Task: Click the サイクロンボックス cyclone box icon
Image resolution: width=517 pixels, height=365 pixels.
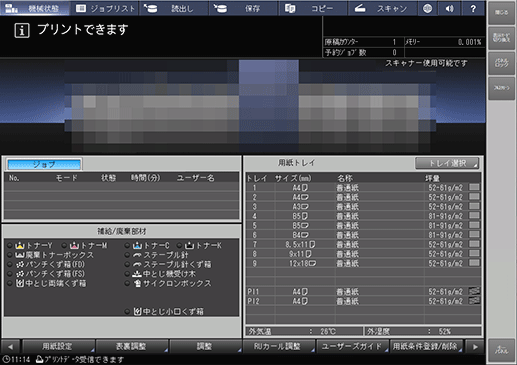Action: click(137, 283)
